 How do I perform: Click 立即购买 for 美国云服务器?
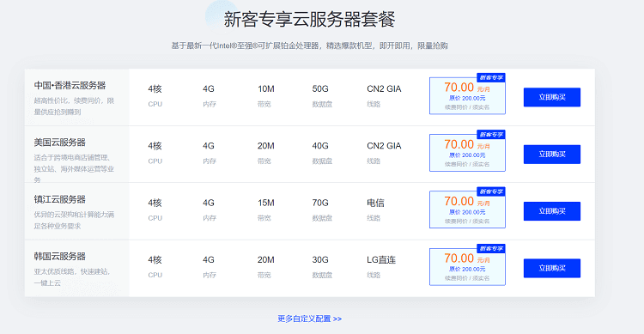[551, 155]
